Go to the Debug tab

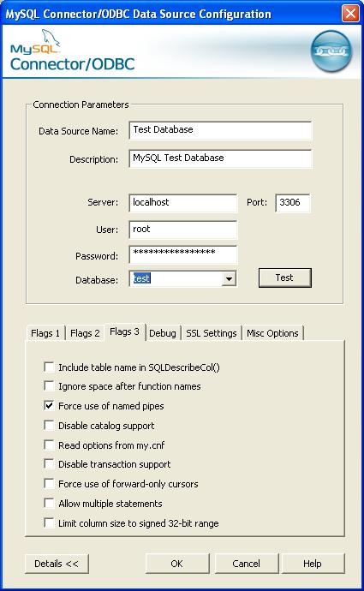click(163, 333)
